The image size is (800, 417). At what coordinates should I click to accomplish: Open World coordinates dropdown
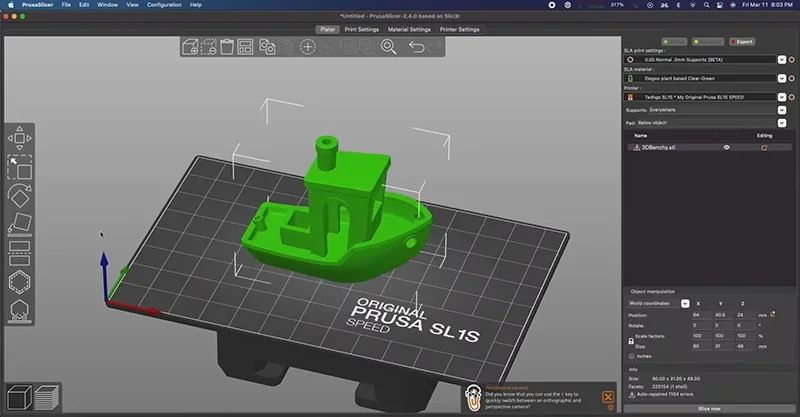tap(685, 303)
